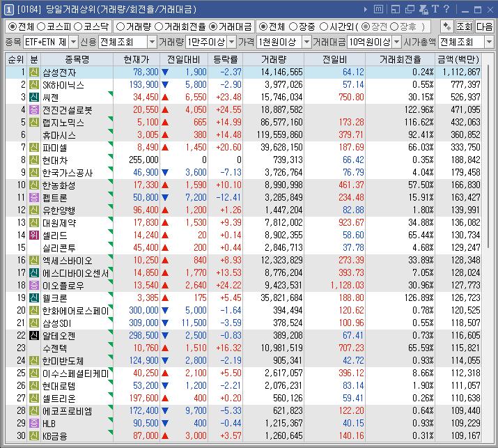Click the dark 신 badge next to 에스디바이오센서
The image size is (498, 448).
click(x=34, y=273)
